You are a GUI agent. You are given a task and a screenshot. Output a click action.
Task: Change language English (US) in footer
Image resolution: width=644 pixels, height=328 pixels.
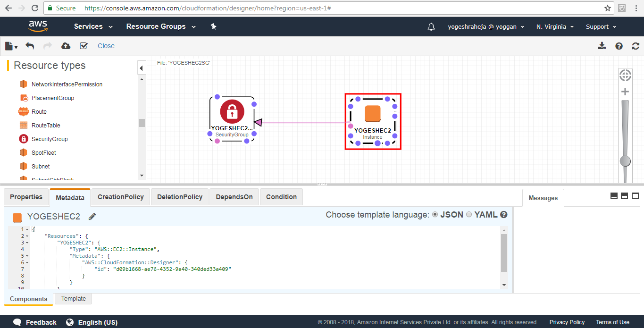point(92,322)
